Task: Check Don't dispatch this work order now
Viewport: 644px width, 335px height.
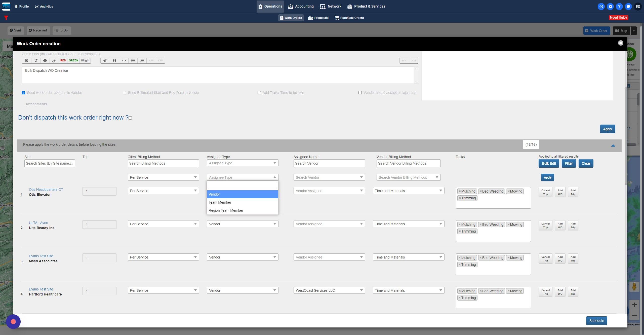Action: click(130, 118)
